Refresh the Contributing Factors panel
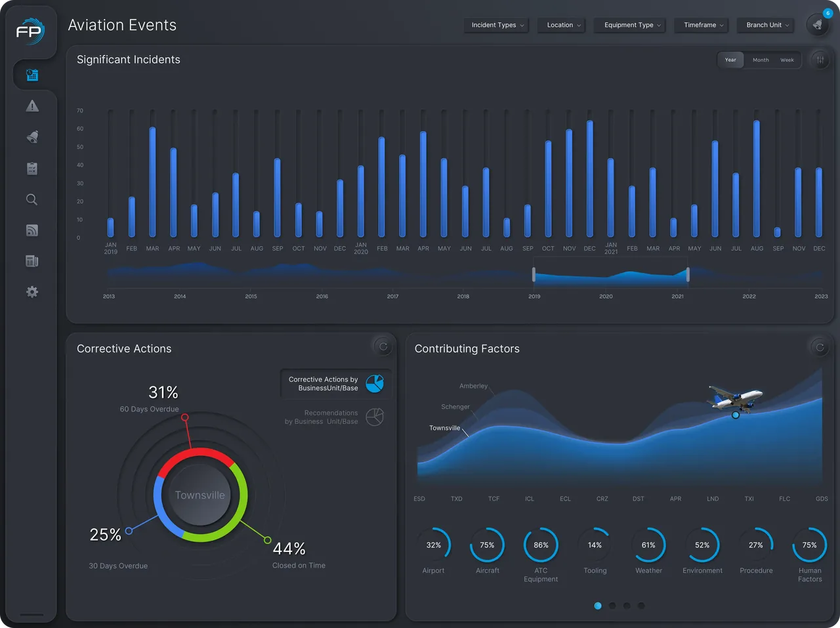The image size is (840, 628). [820, 347]
